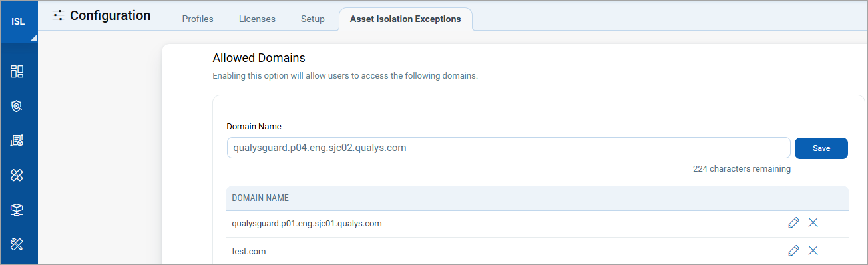
Task: Select Asset Isolation Exceptions tab
Action: tap(405, 19)
